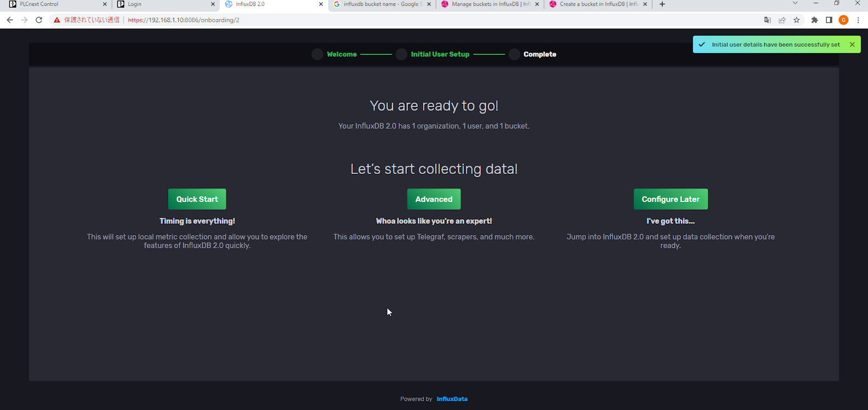Open the translate page icon

[x=767, y=20]
